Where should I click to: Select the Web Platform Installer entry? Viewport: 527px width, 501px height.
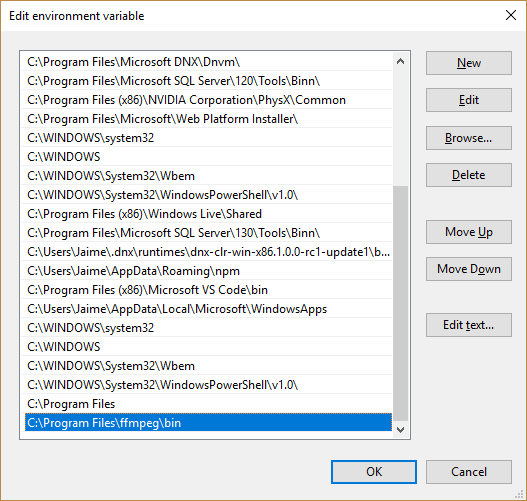[x=206, y=119]
